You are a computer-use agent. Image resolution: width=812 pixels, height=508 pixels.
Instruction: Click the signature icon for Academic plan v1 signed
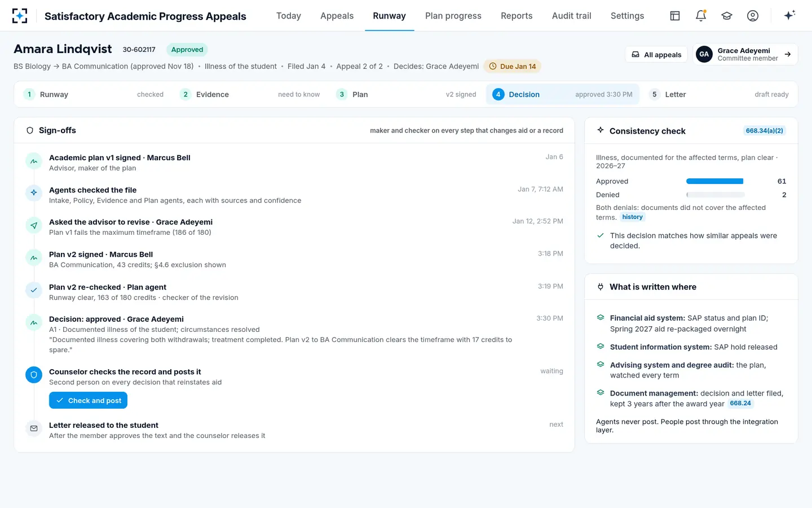[34, 161]
